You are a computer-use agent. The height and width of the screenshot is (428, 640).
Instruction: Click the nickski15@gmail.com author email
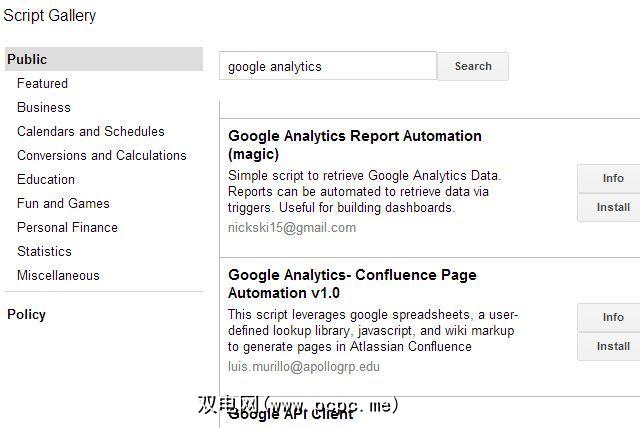click(x=292, y=227)
